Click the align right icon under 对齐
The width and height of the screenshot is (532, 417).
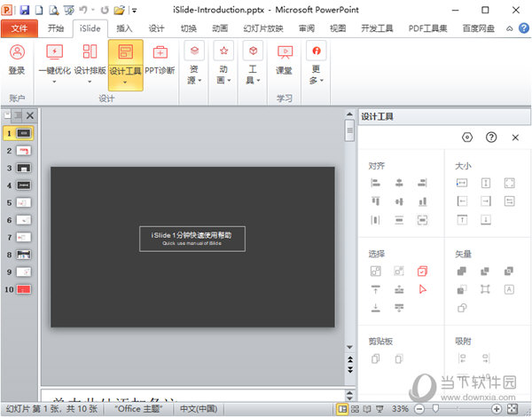(x=422, y=184)
